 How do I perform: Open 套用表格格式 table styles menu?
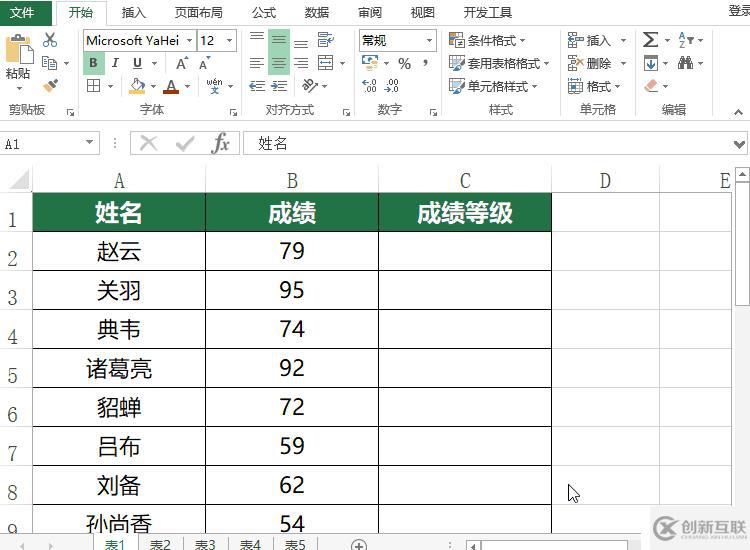(498, 63)
